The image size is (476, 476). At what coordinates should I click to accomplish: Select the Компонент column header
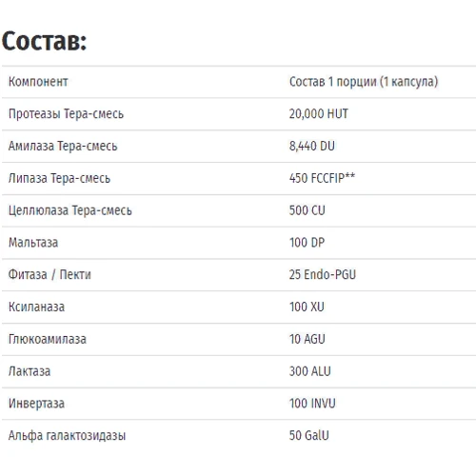tap(38, 82)
